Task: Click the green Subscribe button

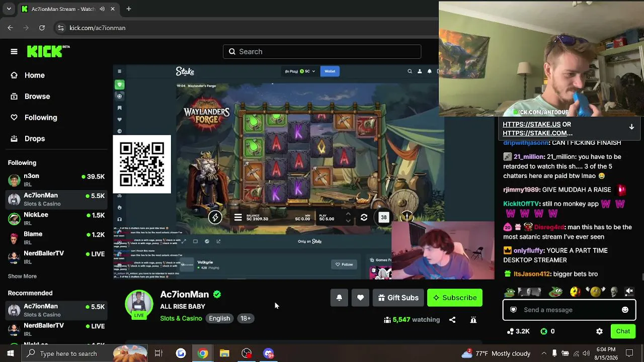Action: [x=455, y=298]
